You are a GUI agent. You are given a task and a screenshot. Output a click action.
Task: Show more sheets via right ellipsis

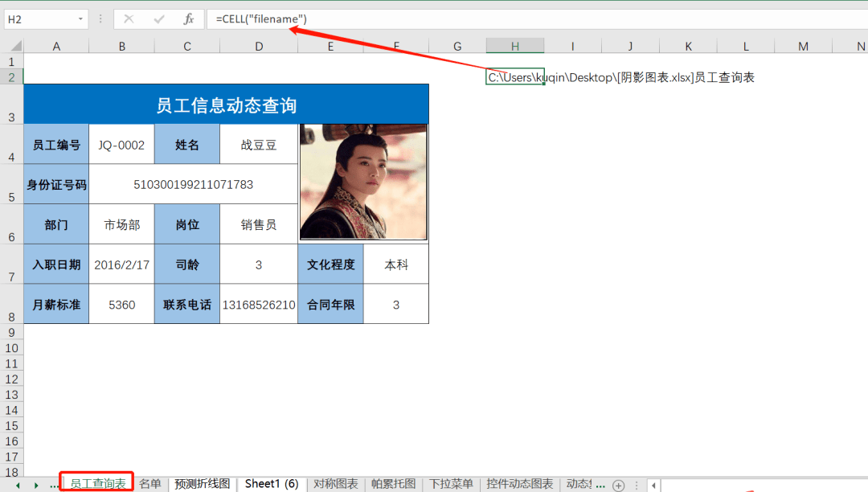click(600, 486)
